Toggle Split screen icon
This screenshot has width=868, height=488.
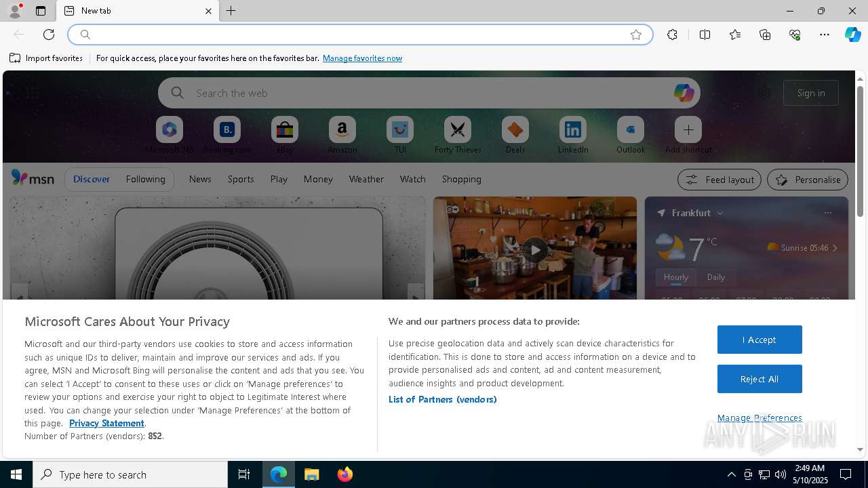click(705, 35)
